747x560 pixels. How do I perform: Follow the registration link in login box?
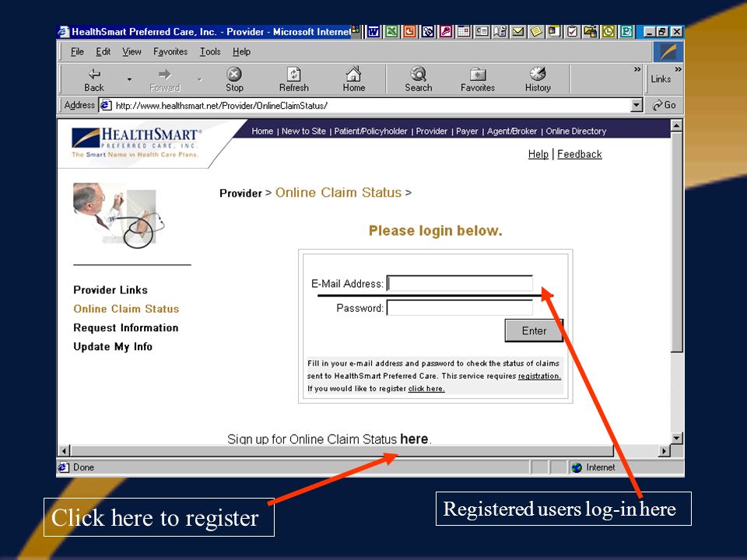click(x=539, y=376)
